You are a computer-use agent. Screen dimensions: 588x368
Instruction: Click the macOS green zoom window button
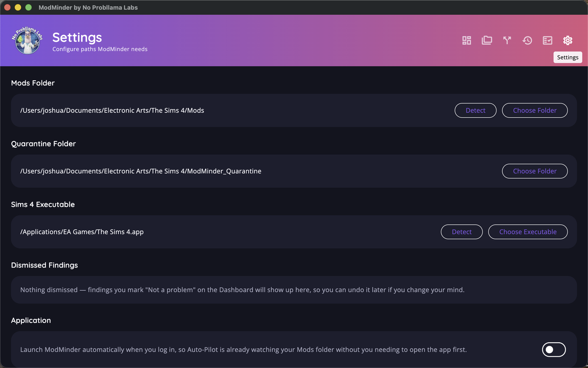(x=29, y=7)
